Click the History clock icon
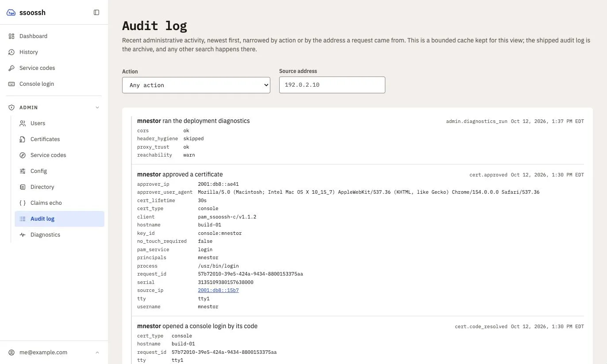 click(12, 52)
